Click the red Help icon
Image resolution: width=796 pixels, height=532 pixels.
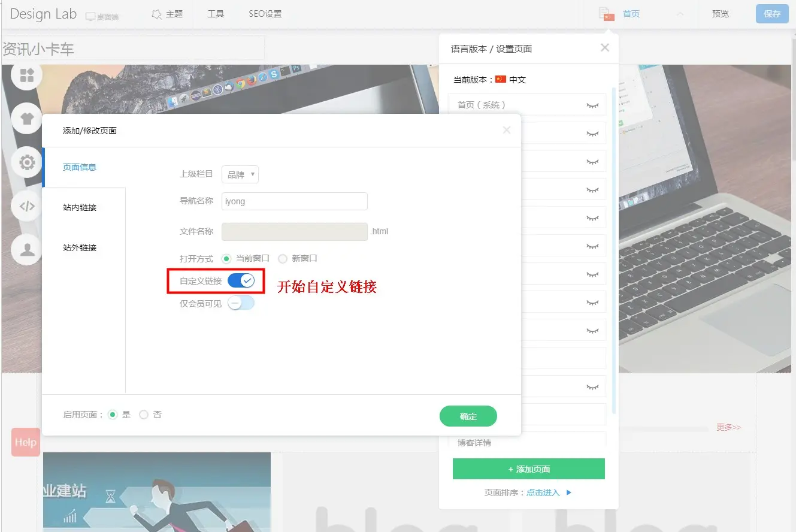coord(26,442)
